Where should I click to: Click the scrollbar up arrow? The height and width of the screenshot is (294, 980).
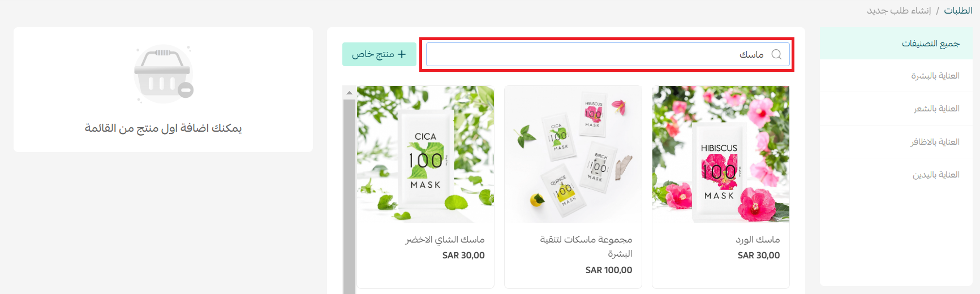349,92
